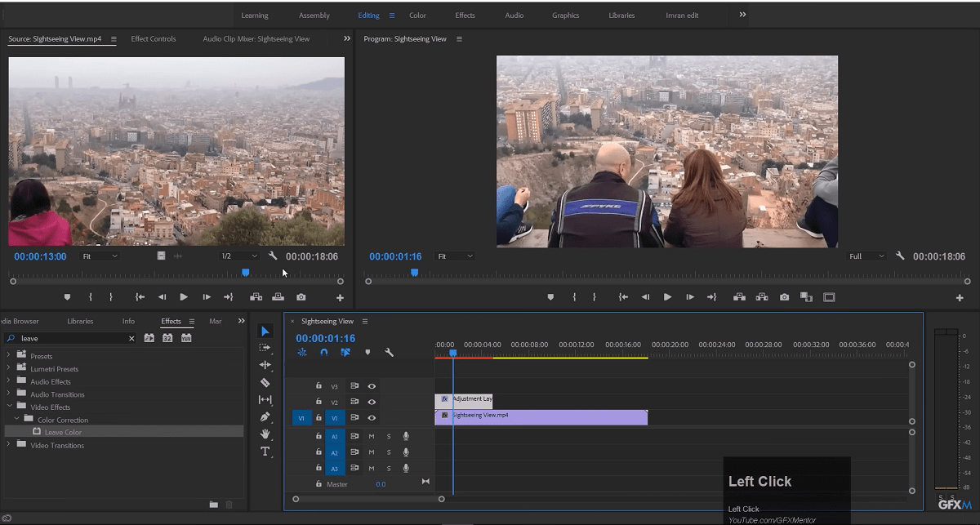Image resolution: width=980 pixels, height=525 pixels.
Task: Hide V1 track output using its eye icon
Action: coord(372,417)
